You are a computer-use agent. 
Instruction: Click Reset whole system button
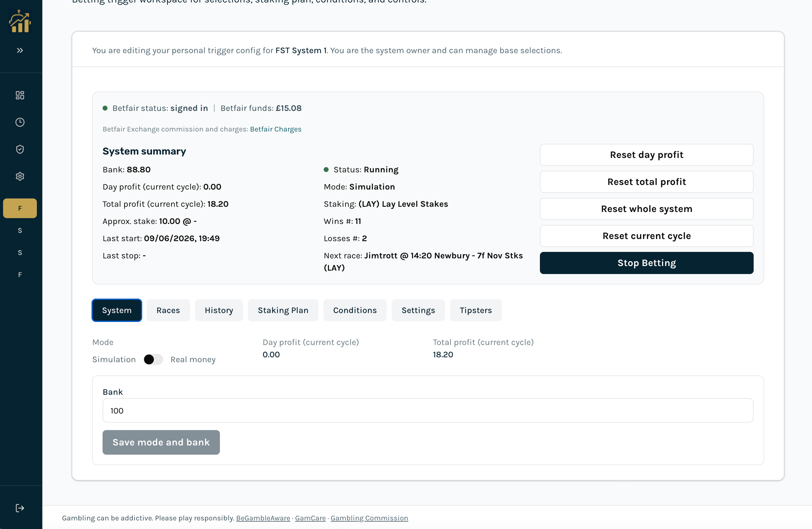tap(646, 209)
